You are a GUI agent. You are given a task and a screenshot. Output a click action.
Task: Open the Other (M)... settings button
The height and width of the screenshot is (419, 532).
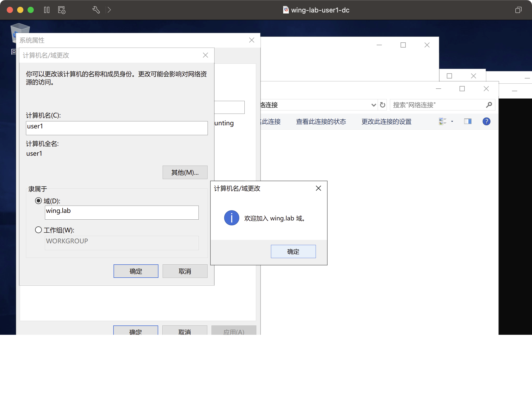point(185,172)
